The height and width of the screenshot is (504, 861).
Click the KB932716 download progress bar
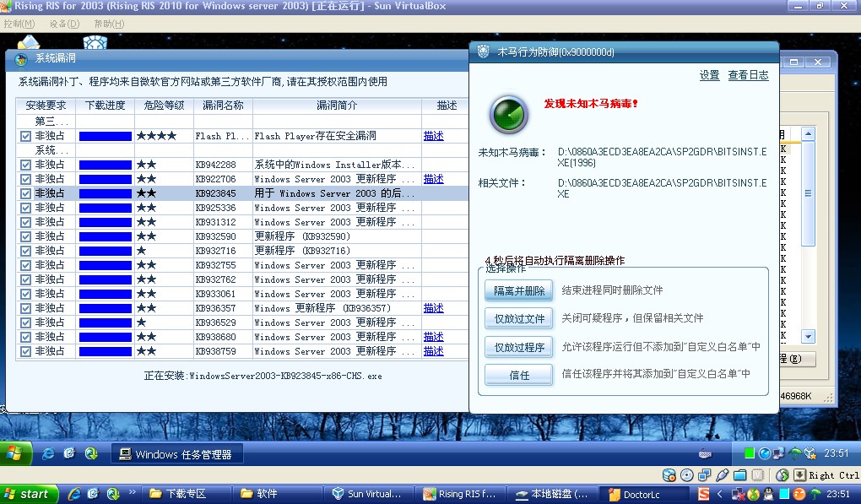pyautogui.click(x=106, y=251)
